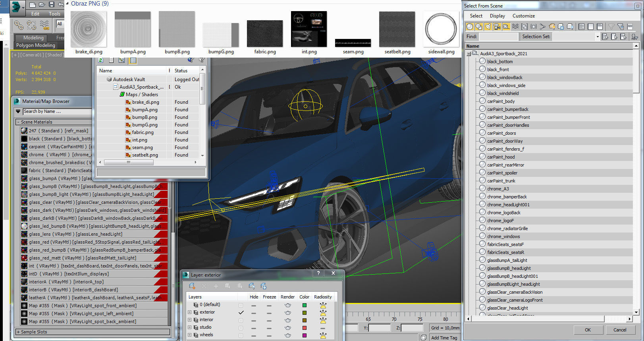Click the Polygon Modeling panel button
644x341 pixels.
point(36,45)
